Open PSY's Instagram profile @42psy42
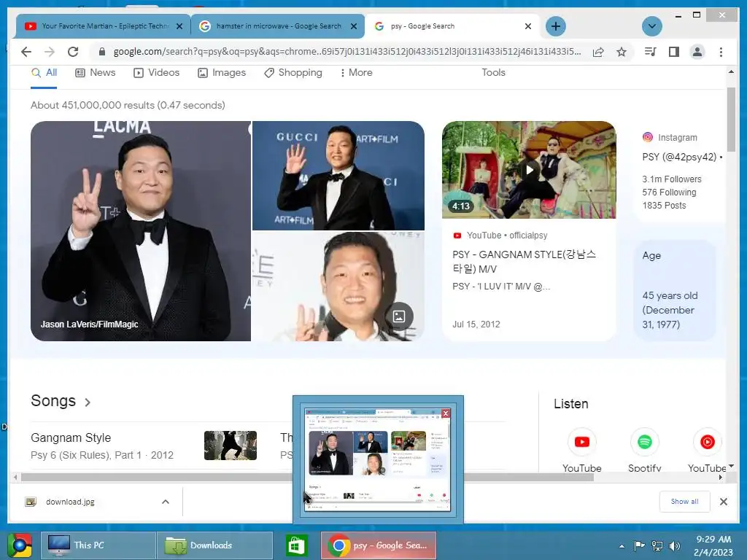This screenshot has height=560, width=747. pyautogui.click(x=682, y=157)
